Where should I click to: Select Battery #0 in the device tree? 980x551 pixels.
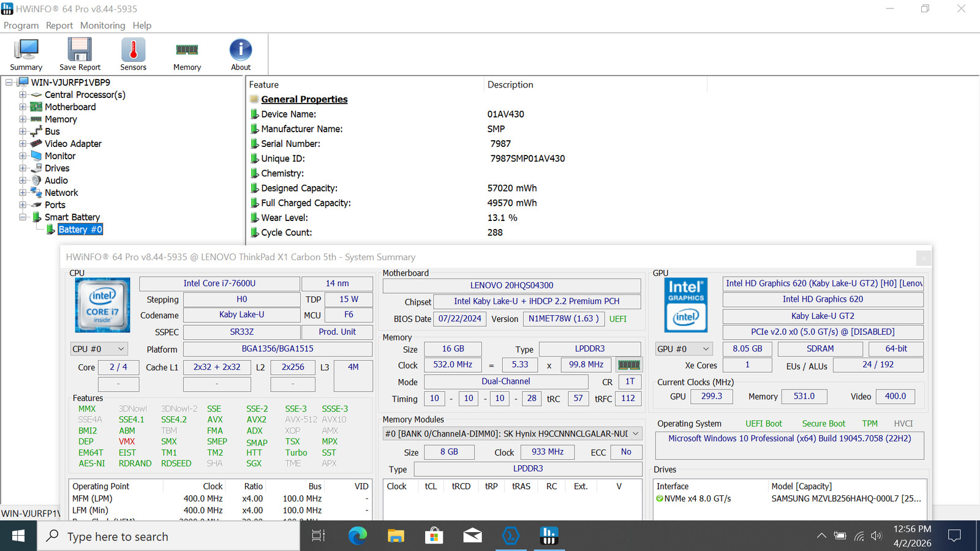[x=80, y=229]
